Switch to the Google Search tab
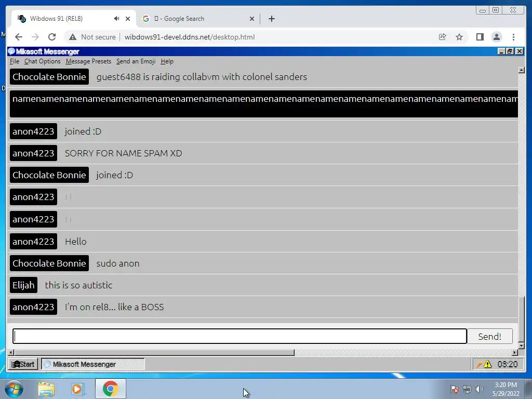Image resolution: width=532 pixels, height=399 pixels. (x=198, y=19)
